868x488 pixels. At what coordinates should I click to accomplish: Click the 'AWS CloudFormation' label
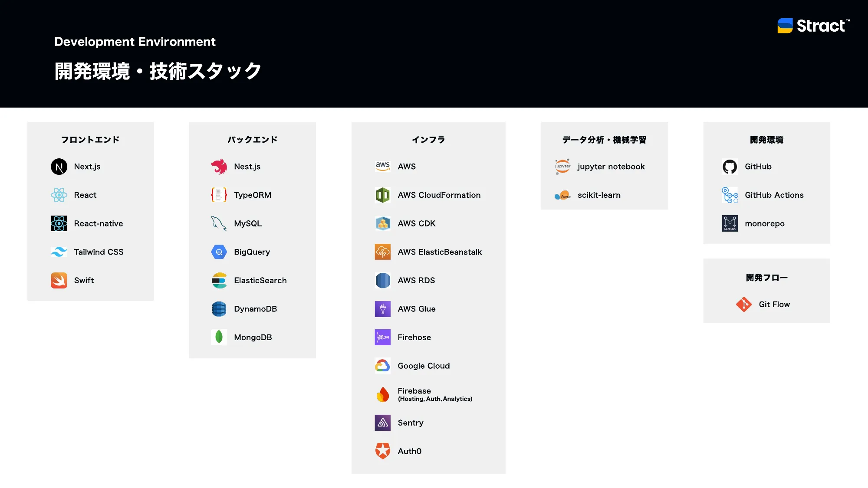click(x=439, y=195)
